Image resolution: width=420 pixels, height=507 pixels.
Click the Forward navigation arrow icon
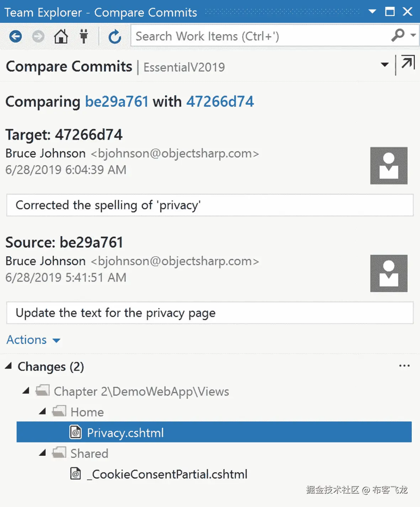(38, 36)
